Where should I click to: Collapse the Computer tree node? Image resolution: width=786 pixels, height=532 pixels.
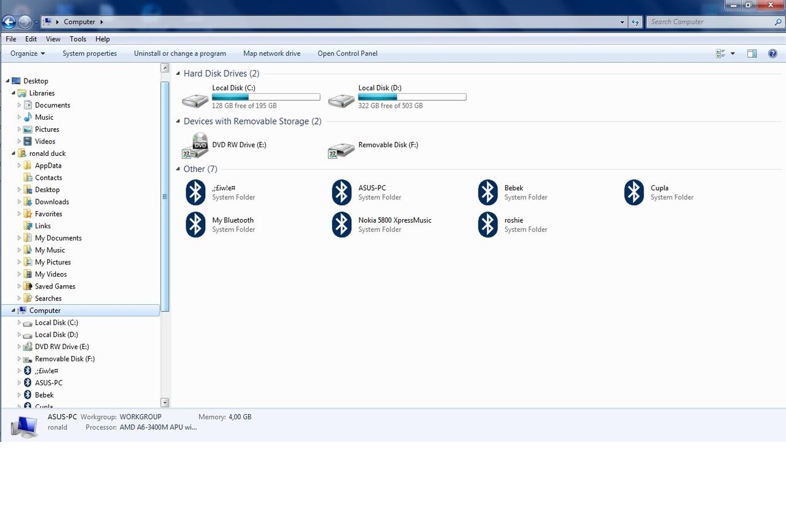pyautogui.click(x=14, y=310)
